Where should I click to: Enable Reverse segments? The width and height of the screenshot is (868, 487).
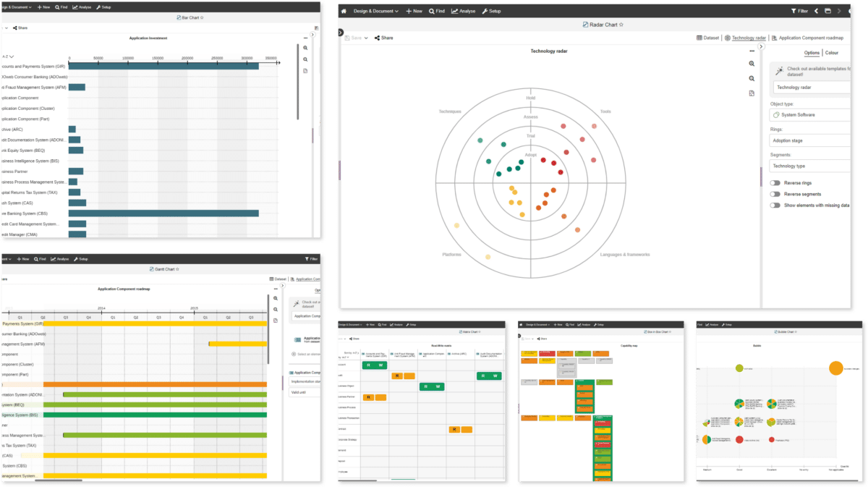point(775,194)
